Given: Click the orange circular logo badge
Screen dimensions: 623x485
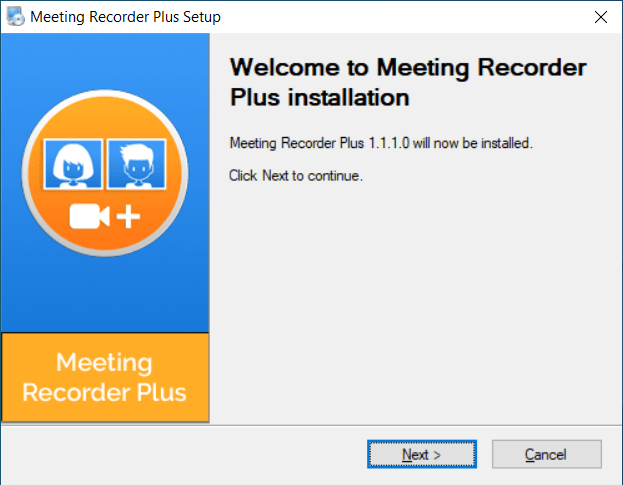Looking at the screenshot, I should point(105,173).
